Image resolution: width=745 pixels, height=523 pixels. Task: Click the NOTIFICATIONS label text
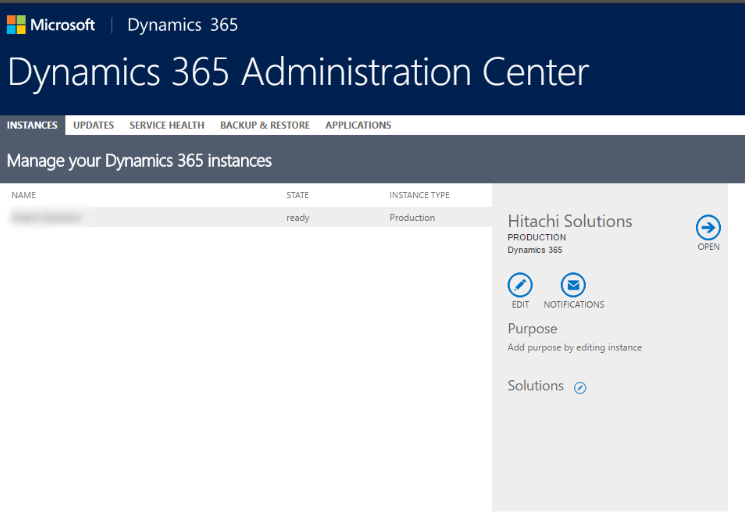[574, 305]
